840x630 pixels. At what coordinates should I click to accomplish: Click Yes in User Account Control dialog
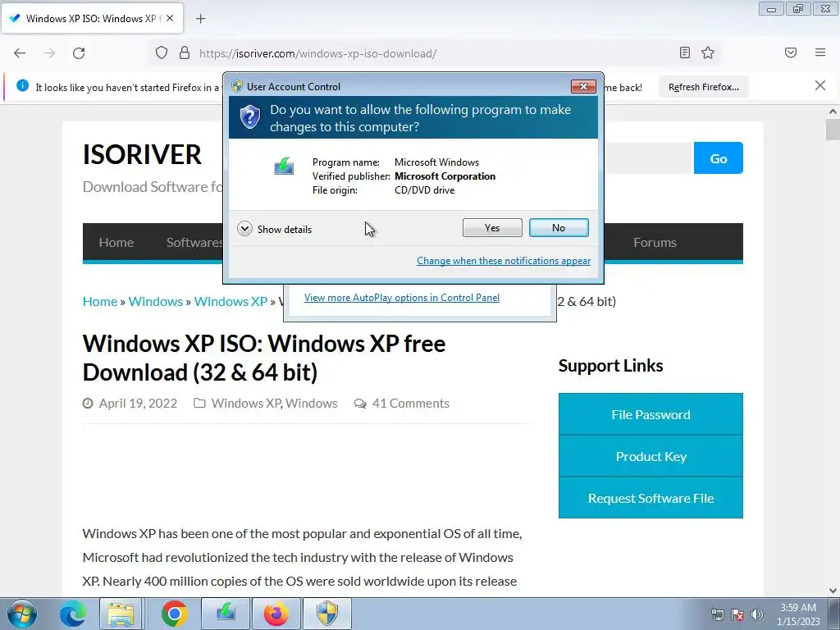(492, 228)
